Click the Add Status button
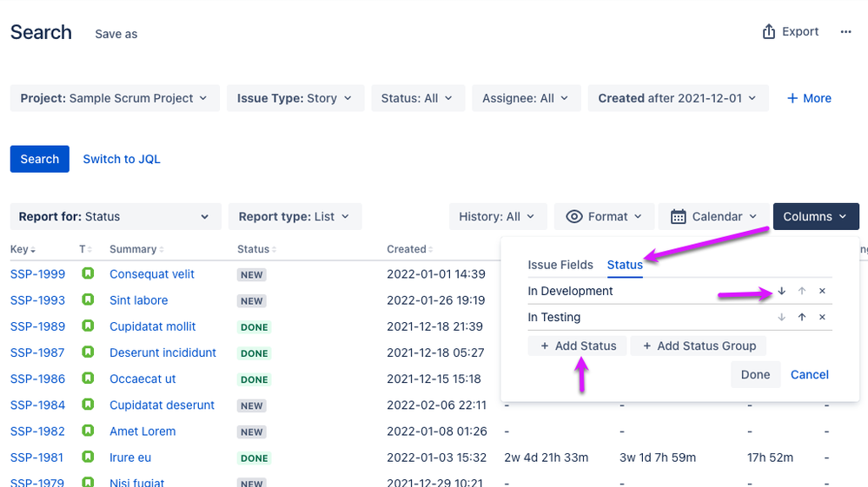Viewport: 868px width, 487px height. click(x=578, y=346)
